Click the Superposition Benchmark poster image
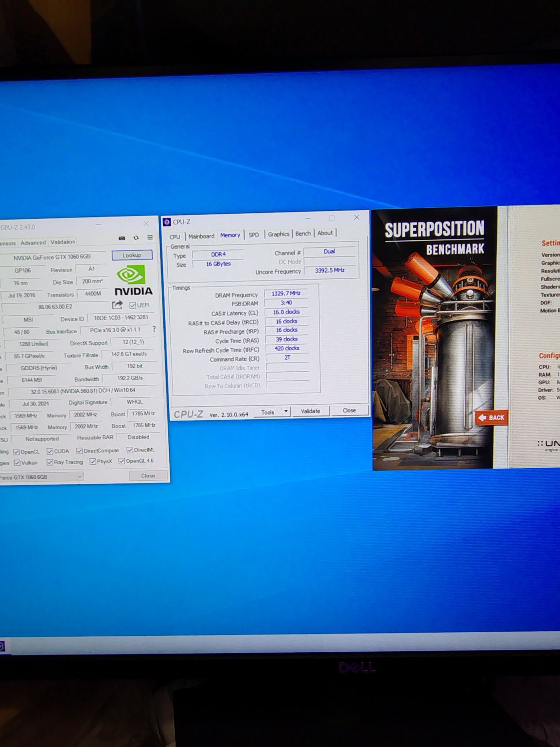The height and width of the screenshot is (747, 560). [x=434, y=338]
